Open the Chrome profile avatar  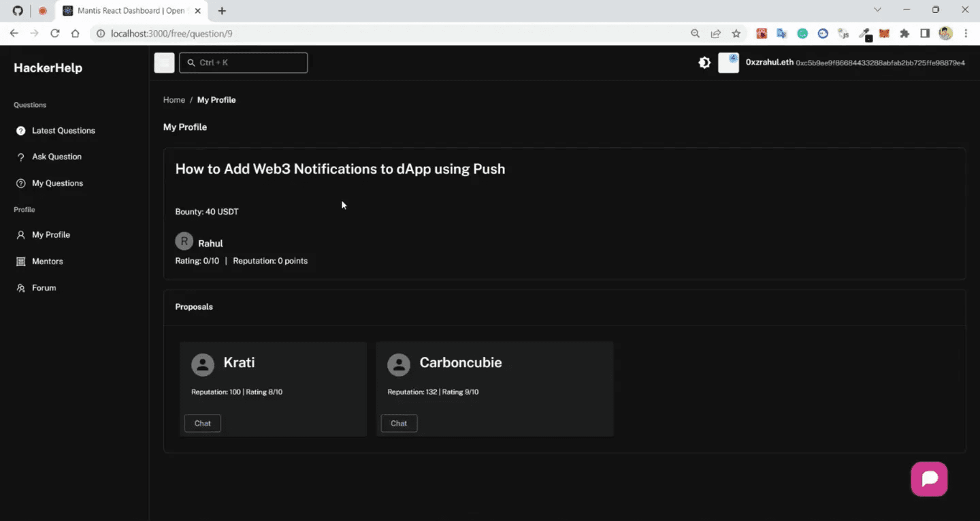(945, 33)
